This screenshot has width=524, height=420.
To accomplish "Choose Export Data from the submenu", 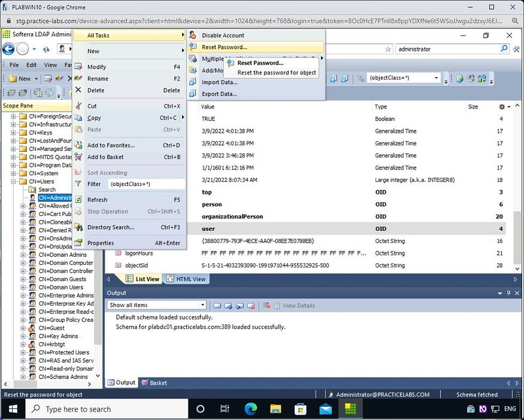I will pyautogui.click(x=256, y=94).
